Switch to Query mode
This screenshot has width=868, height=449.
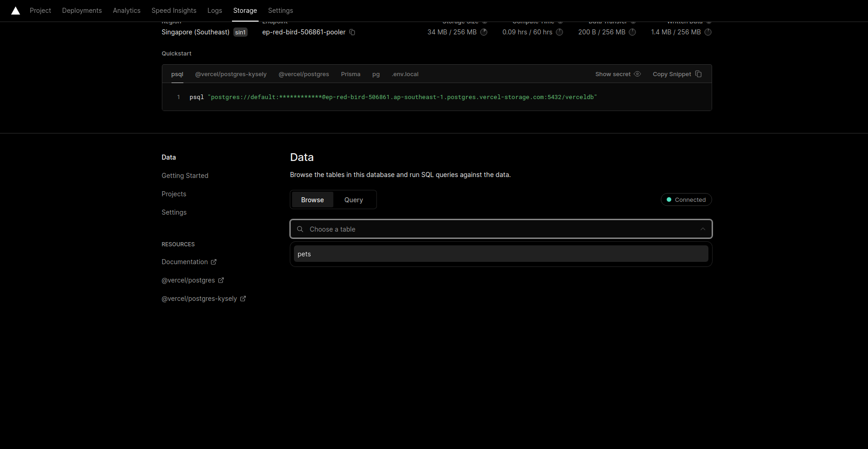tap(354, 200)
